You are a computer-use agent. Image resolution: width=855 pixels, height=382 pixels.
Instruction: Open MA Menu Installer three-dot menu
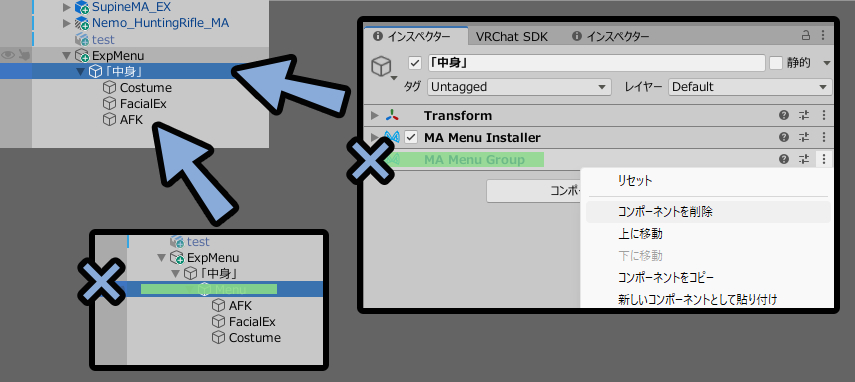pyautogui.click(x=824, y=137)
